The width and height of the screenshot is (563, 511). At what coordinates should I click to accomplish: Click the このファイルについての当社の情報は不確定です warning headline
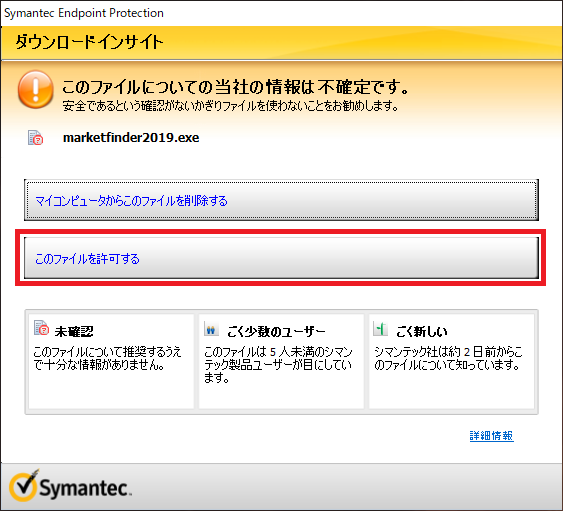click(235, 87)
